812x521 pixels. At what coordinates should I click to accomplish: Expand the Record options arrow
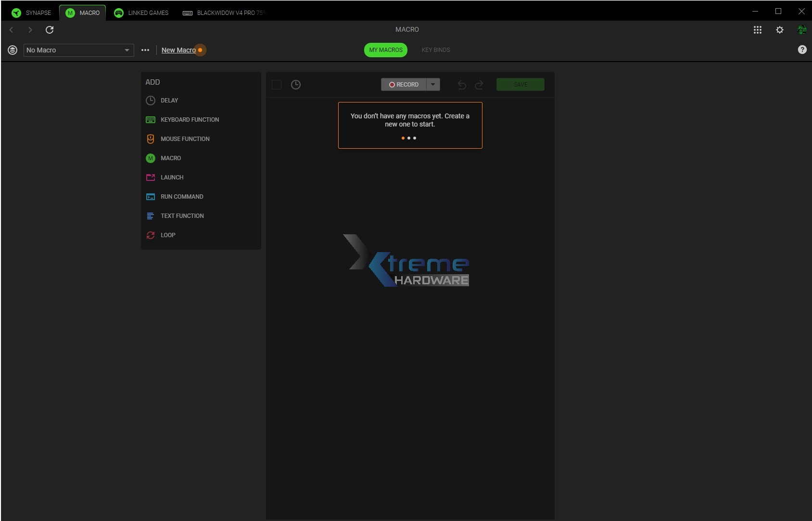[433, 84]
